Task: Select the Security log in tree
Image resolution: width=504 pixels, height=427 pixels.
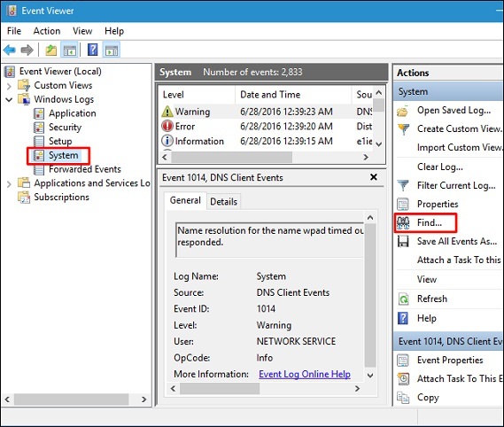Action: pos(65,128)
